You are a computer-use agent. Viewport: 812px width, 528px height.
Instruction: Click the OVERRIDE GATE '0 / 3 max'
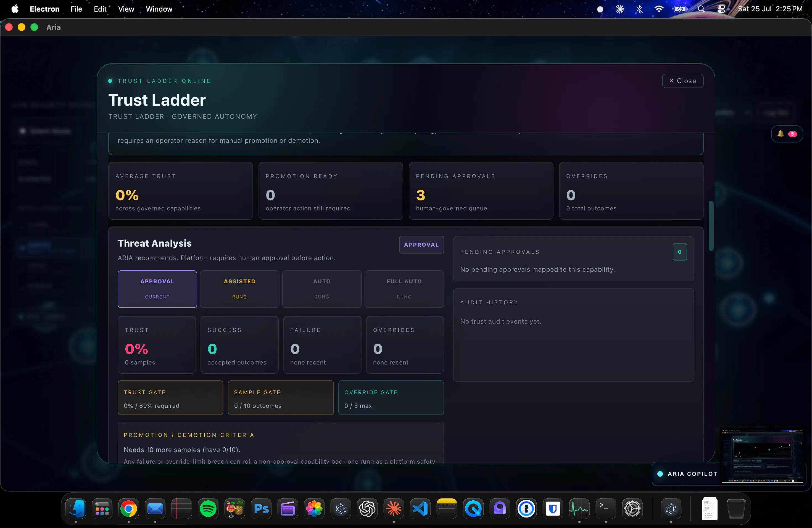click(391, 398)
